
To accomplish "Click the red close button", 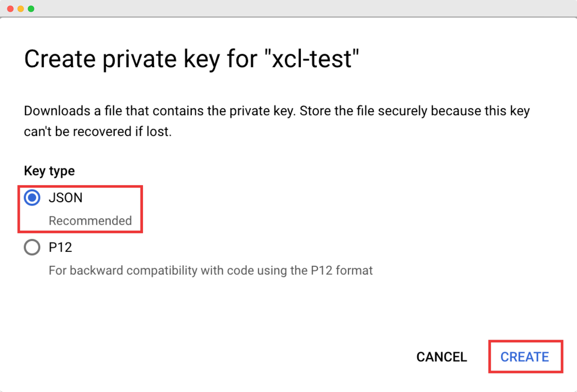I will pos(10,8).
